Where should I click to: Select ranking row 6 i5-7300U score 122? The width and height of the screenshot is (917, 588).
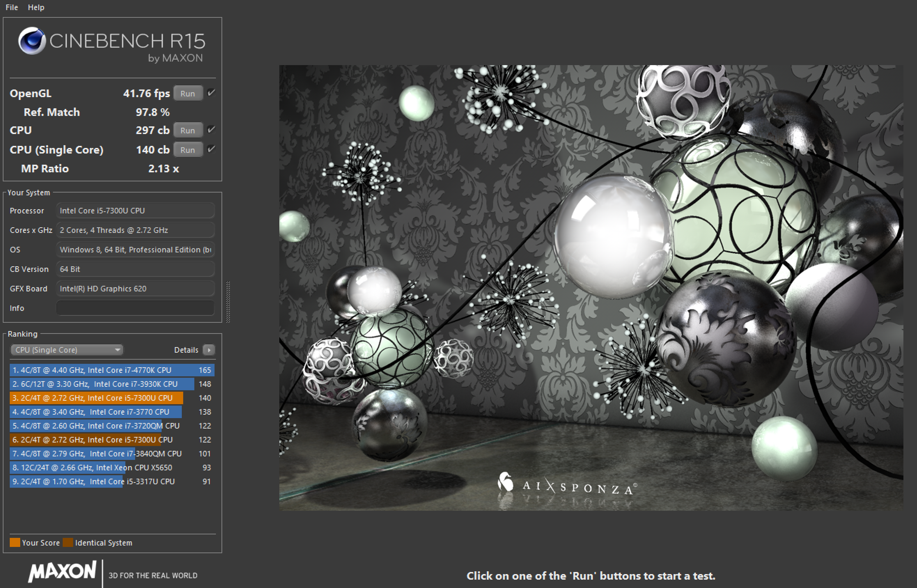(112, 439)
